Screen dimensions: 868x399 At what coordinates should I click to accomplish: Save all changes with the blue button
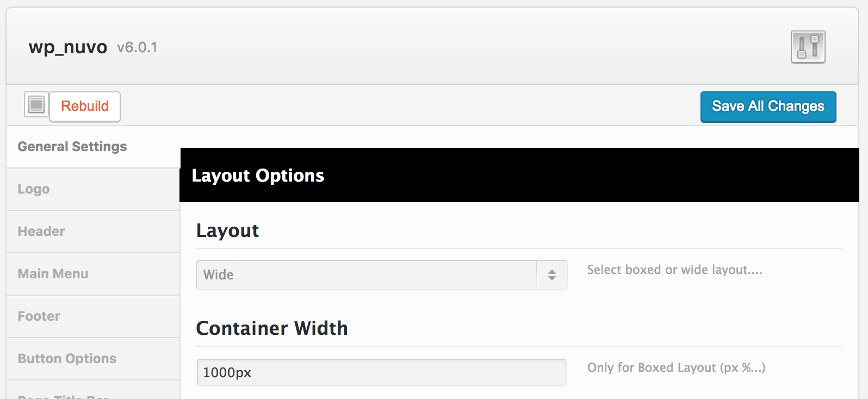(x=768, y=107)
